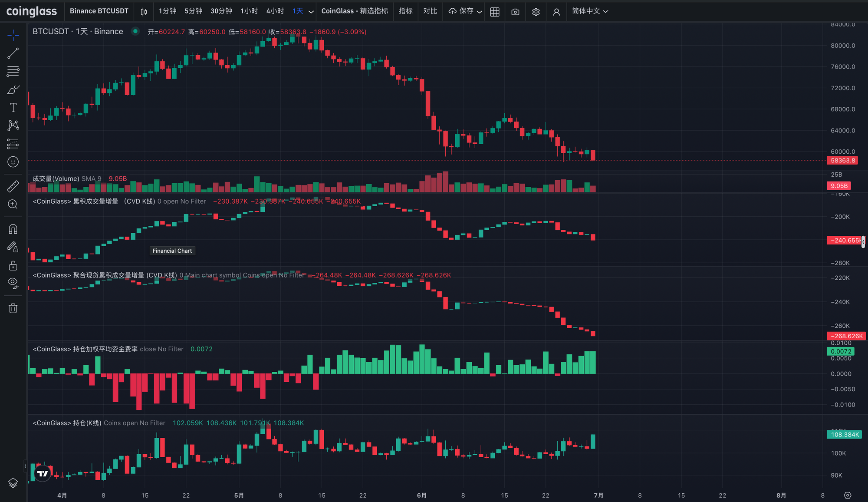Toggle magnet mode for drawings
The image size is (868, 502).
[x=13, y=229]
